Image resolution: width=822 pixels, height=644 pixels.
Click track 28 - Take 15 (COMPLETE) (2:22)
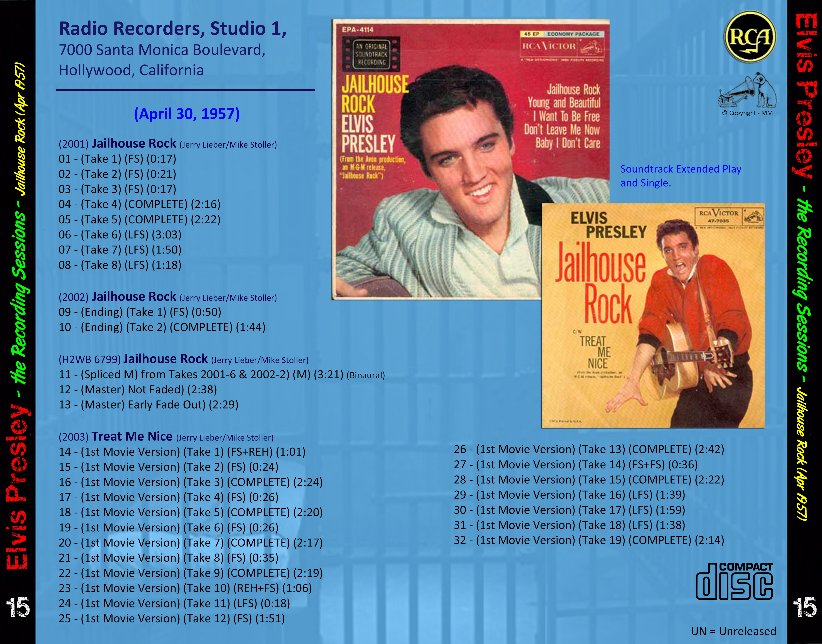[x=589, y=480]
